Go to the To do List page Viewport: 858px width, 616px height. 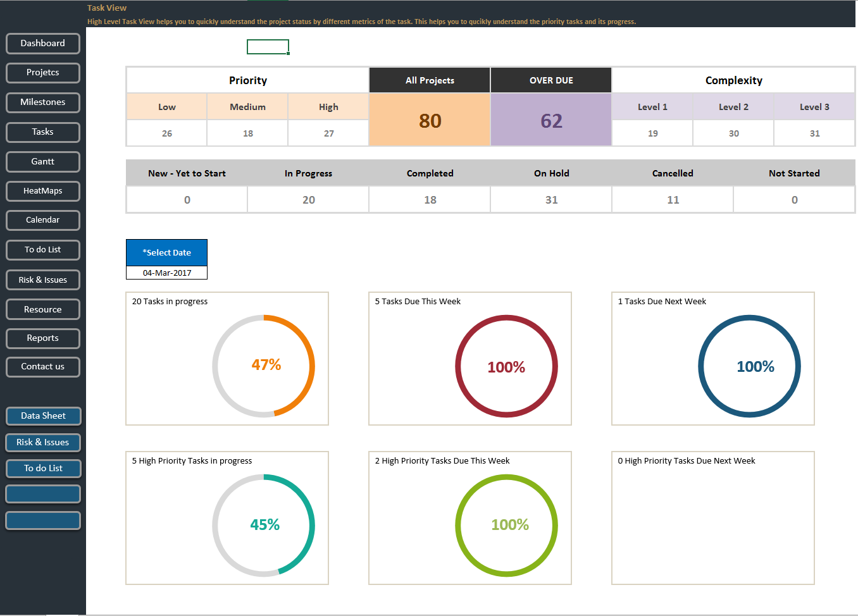42,249
